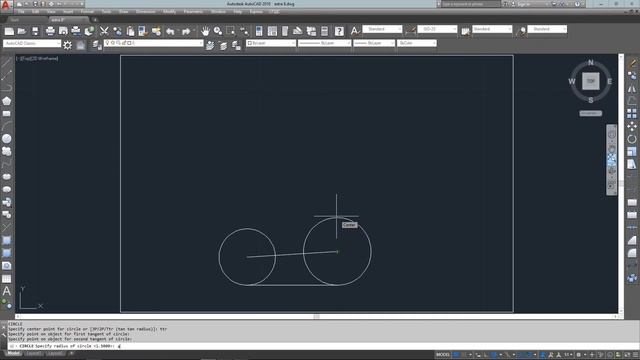The height and width of the screenshot is (360, 640).
Task: Select the Move tool in Modify toolbar
Action: pyautogui.click(x=632, y=126)
